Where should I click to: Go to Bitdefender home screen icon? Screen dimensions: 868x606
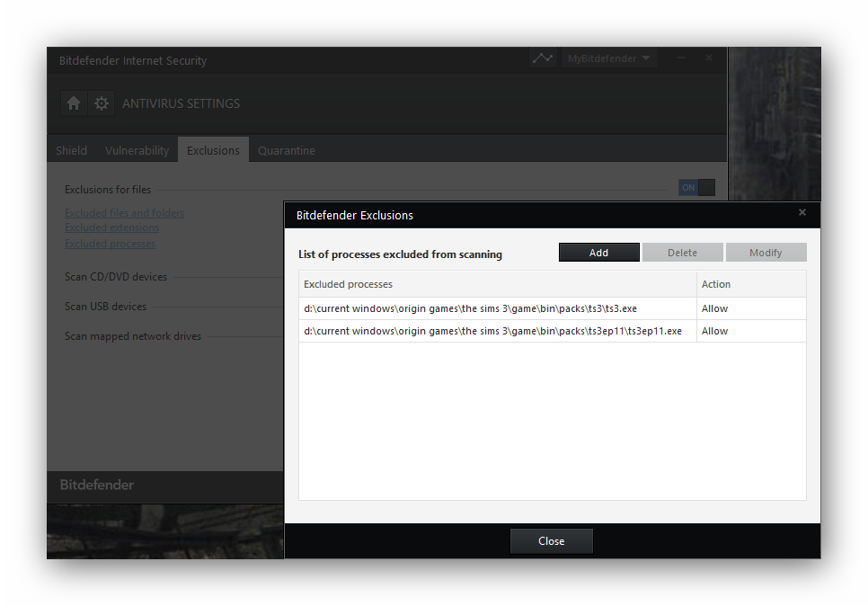click(74, 103)
